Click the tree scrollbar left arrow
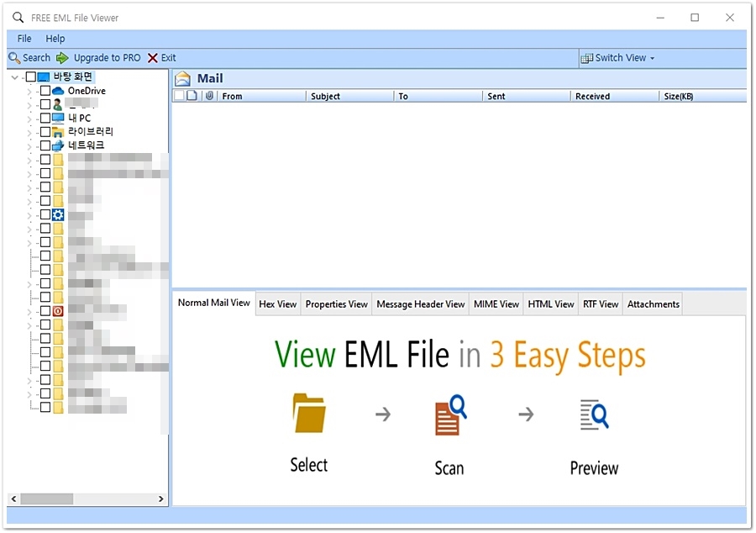Viewport: 756px width, 533px height. tap(14, 499)
